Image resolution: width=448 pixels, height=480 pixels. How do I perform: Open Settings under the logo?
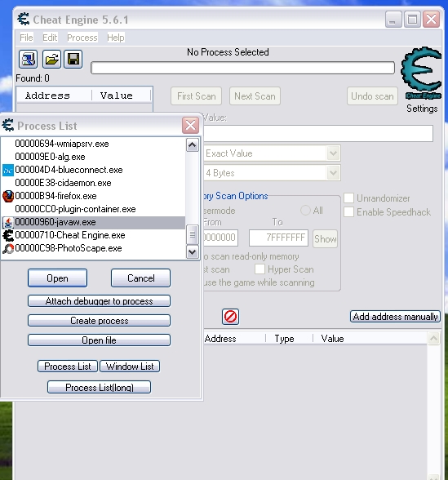coord(422,109)
